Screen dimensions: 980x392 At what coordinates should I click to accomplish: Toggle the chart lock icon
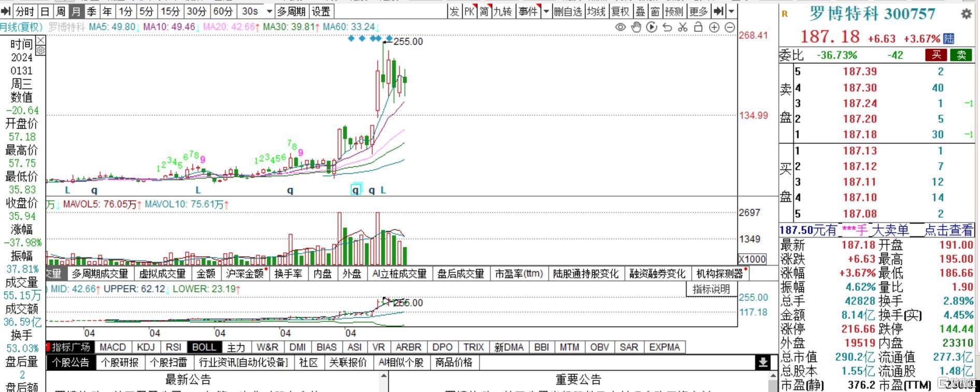[x=698, y=27]
